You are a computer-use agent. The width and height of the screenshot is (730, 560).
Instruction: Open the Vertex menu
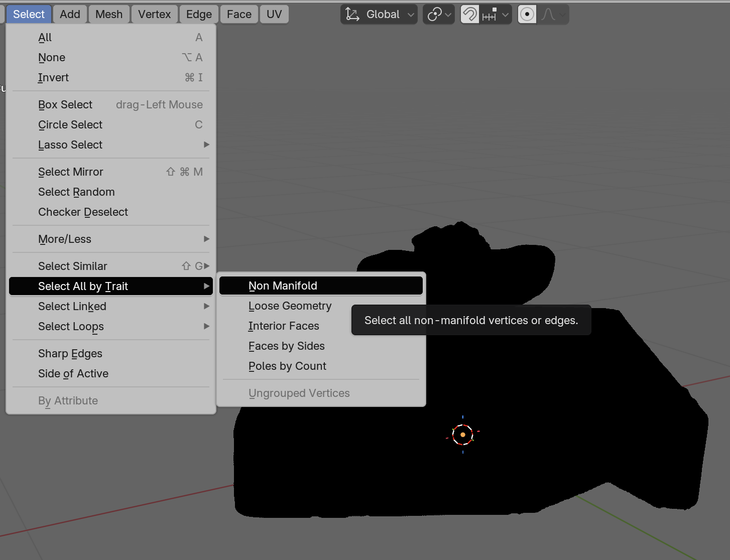point(154,14)
